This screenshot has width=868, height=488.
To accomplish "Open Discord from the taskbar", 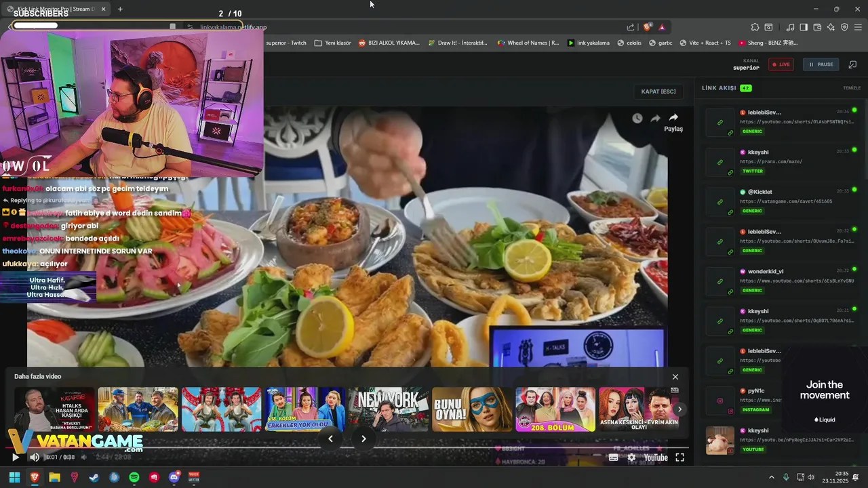I will pos(174,477).
